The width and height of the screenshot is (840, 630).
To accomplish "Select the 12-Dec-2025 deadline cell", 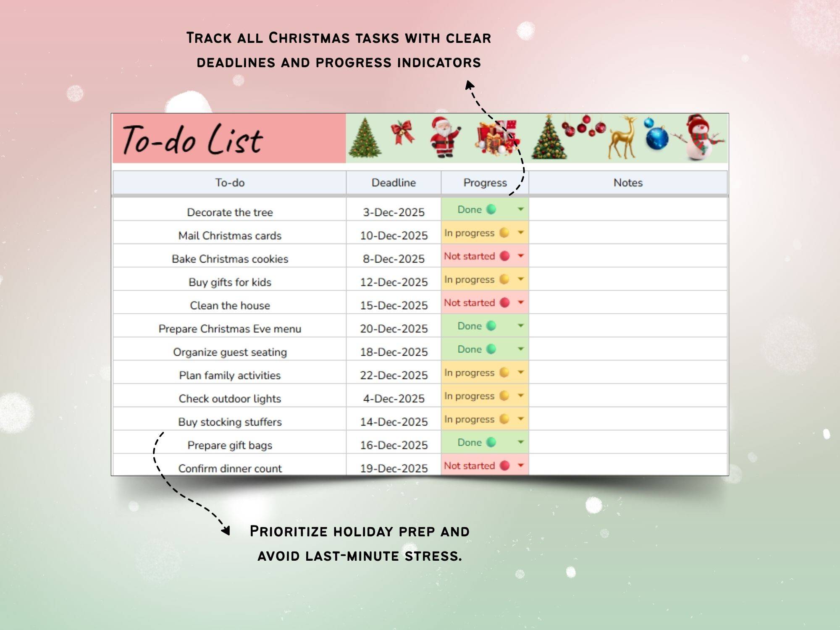I will tap(394, 282).
